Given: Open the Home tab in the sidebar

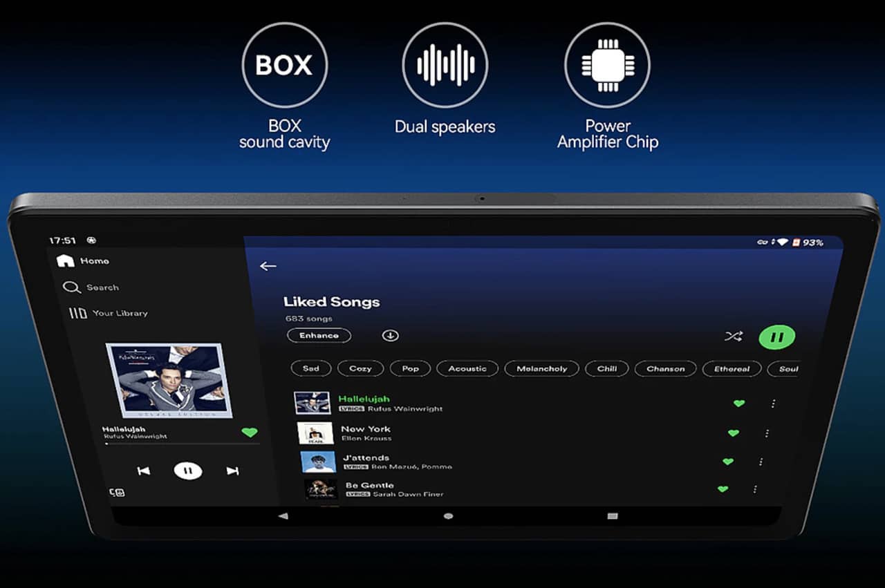Looking at the screenshot, I should (84, 260).
